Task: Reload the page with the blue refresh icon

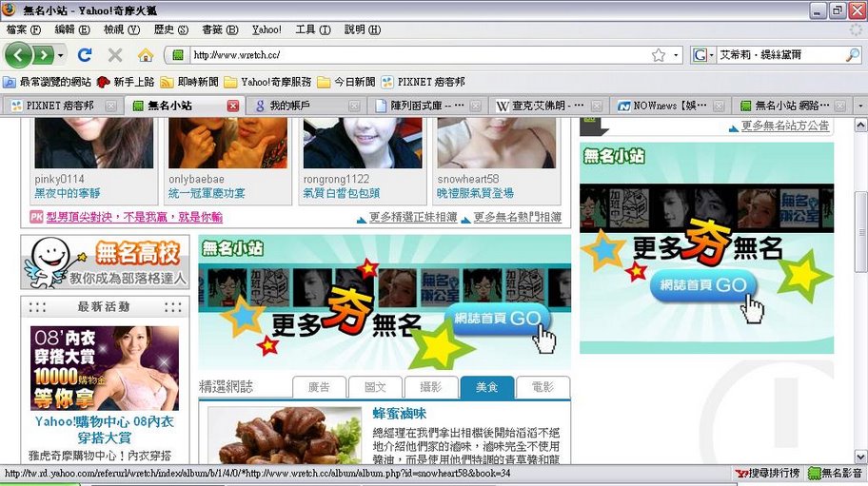Action: tap(85, 55)
